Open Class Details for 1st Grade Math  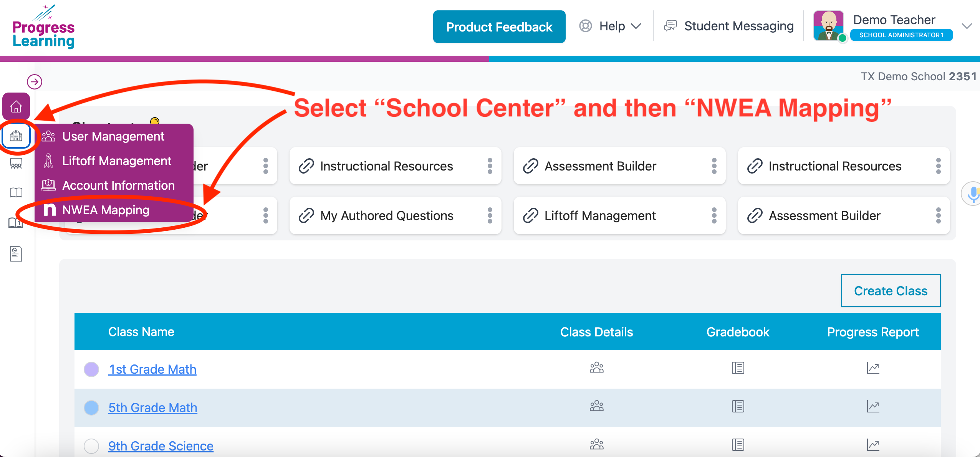[x=597, y=368]
